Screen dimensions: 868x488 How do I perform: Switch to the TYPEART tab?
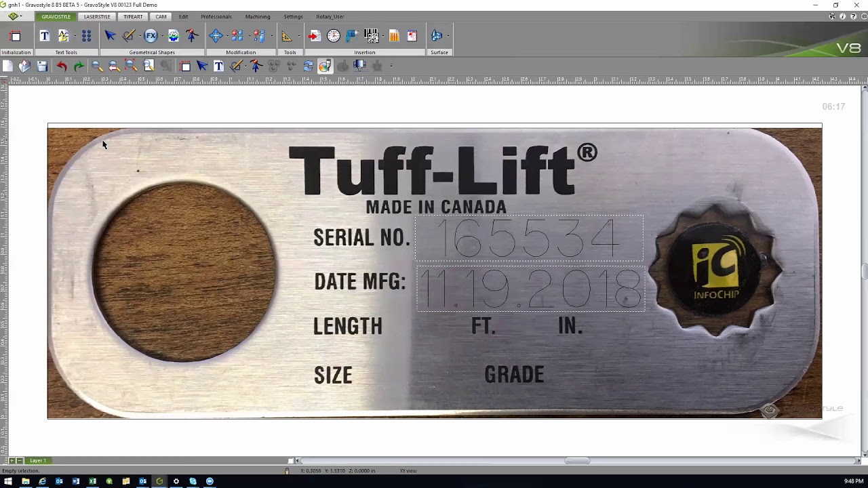coord(133,16)
